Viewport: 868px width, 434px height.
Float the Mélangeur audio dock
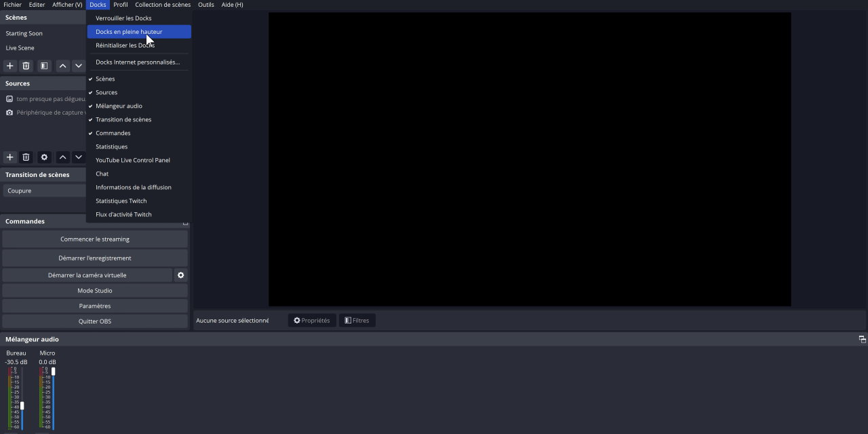pyautogui.click(x=862, y=339)
